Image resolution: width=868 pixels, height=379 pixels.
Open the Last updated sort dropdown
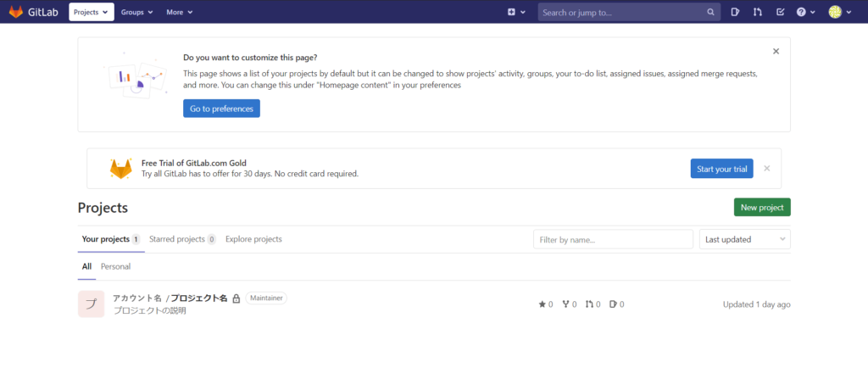pyautogui.click(x=745, y=239)
